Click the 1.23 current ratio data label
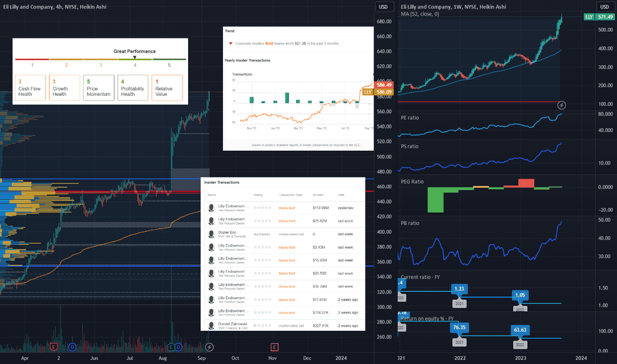Viewport: 617px width, 364px height. pos(459,289)
